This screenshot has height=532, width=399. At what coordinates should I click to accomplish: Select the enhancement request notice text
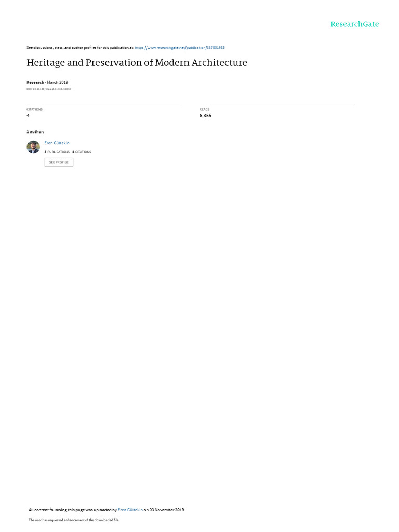[74, 520]
